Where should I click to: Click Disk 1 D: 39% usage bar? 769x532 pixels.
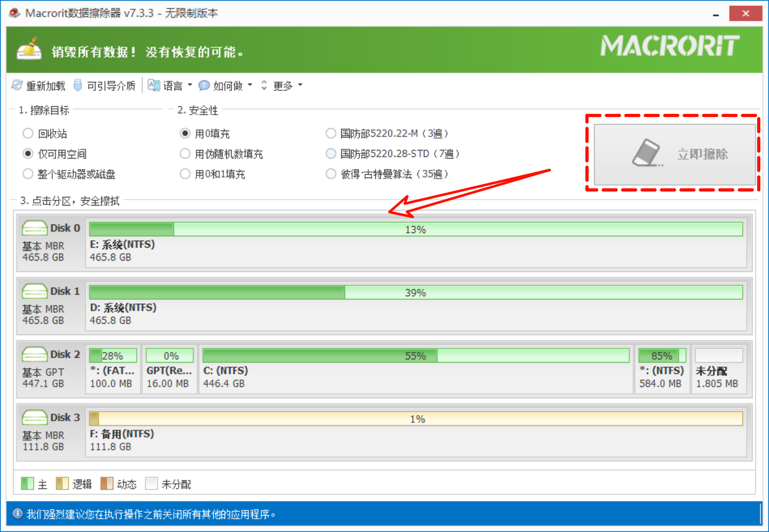416,292
